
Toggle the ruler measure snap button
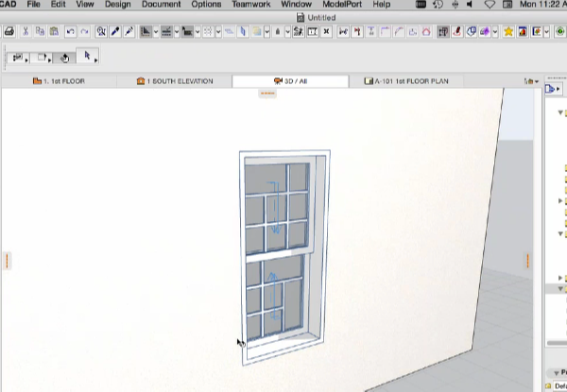point(166,32)
